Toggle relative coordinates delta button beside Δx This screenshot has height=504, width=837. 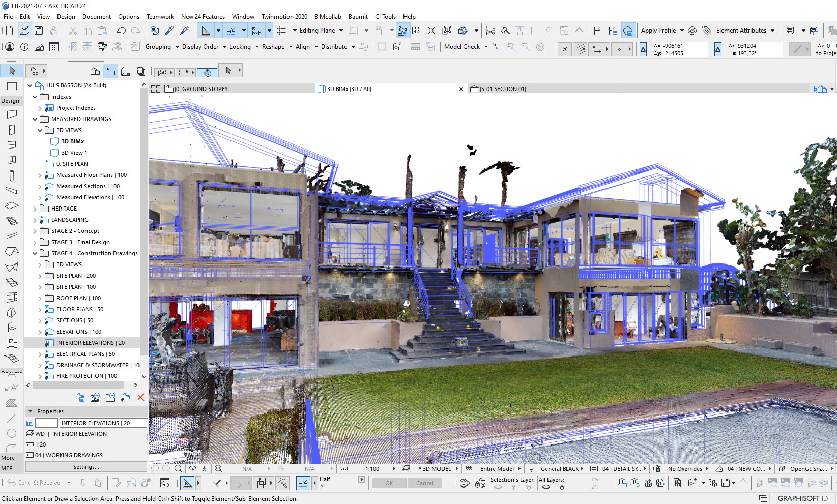(643, 49)
